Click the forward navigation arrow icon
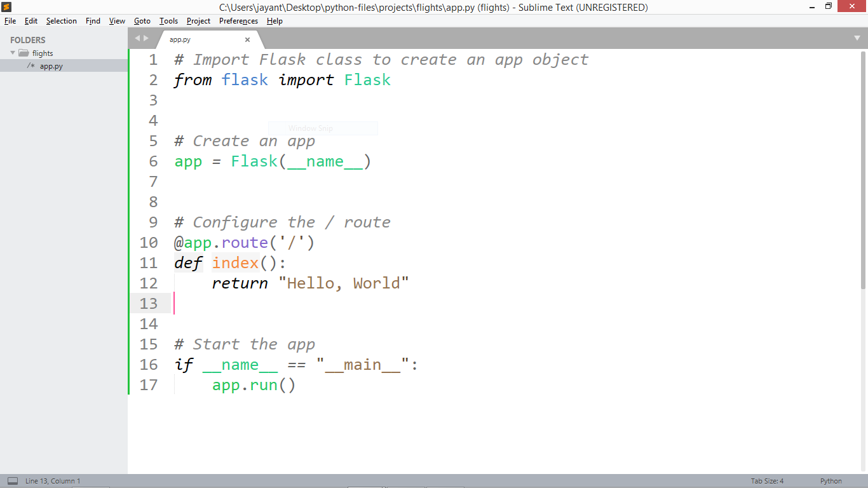Viewport: 868px width, 488px height. pyautogui.click(x=146, y=38)
